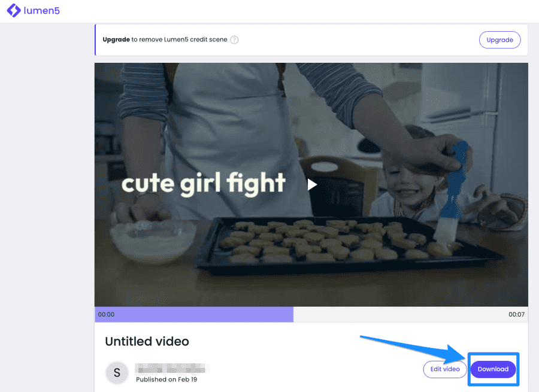Click the Edit video button
The height and width of the screenshot is (392, 539).
(x=445, y=369)
